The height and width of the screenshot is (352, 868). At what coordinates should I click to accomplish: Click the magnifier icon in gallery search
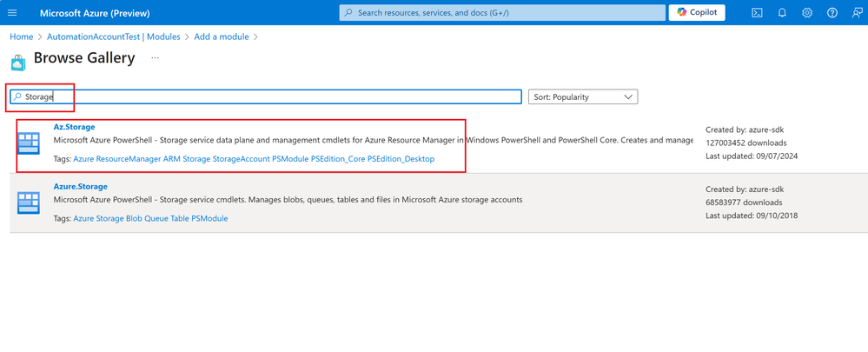(x=17, y=96)
